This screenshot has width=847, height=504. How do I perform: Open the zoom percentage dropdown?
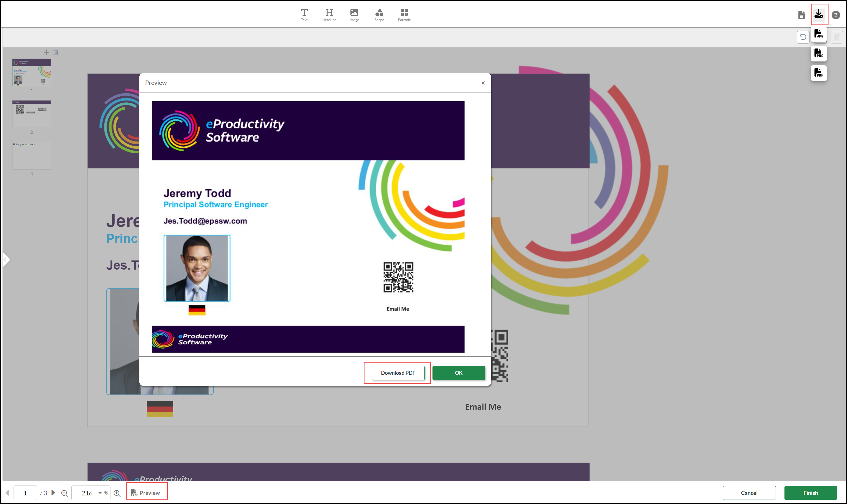pos(100,493)
